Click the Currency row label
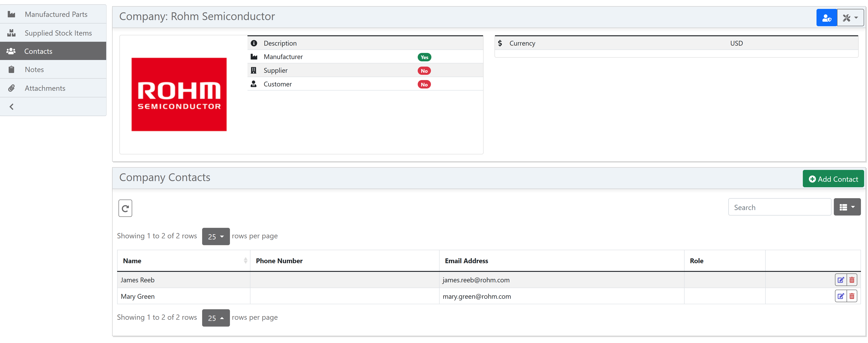 tap(522, 43)
